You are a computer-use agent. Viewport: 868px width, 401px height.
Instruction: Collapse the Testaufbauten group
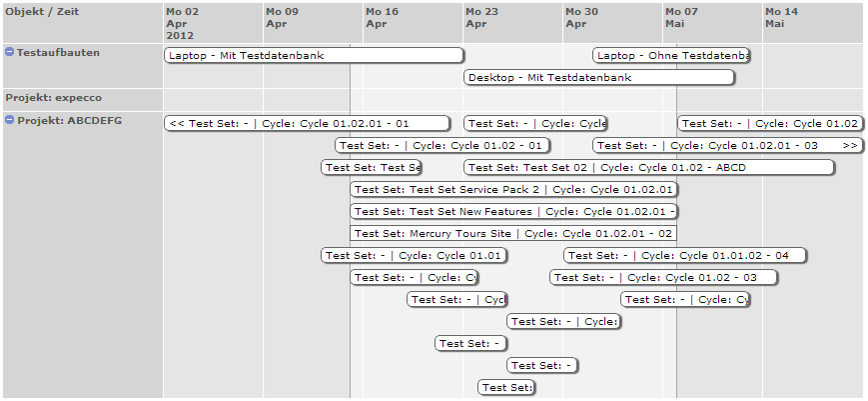coord(10,51)
